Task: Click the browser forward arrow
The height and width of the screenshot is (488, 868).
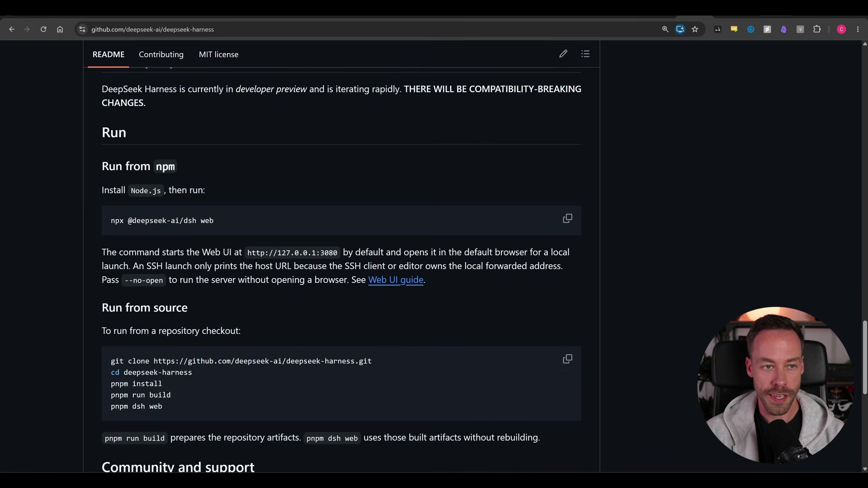Action: [27, 29]
